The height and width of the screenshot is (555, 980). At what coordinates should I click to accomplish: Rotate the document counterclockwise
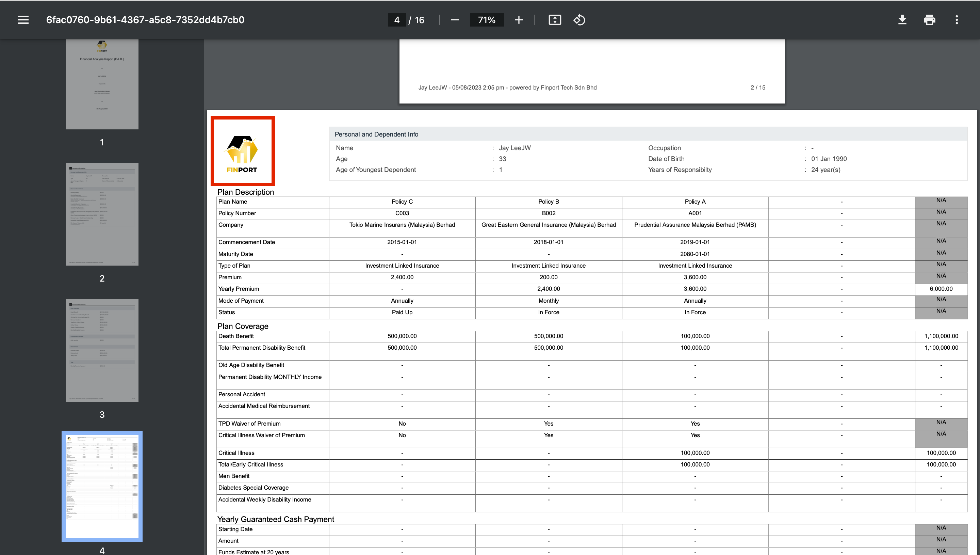[579, 20]
